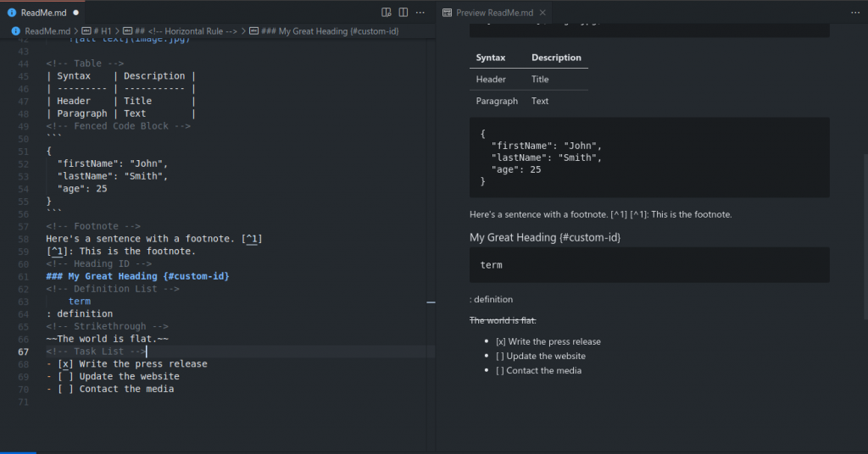Viewport: 868px width, 454px height.
Task: Click ReadMe.md breadcrumb item
Action: pos(47,31)
